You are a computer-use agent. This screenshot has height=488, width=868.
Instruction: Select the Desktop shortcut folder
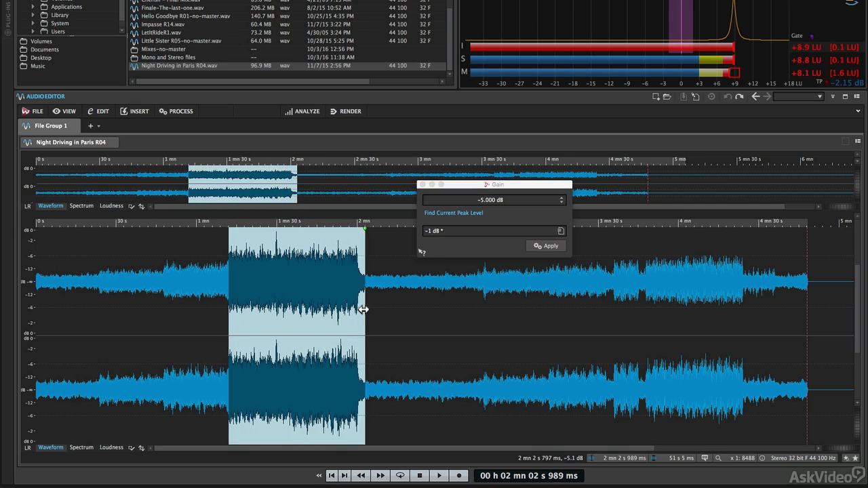click(x=41, y=58)
